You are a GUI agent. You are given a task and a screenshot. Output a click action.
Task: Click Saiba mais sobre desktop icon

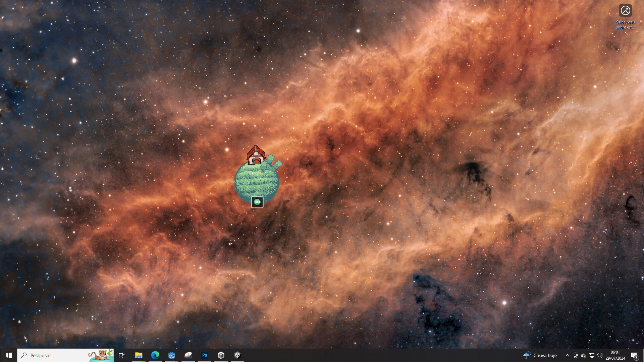pos(625,17)
